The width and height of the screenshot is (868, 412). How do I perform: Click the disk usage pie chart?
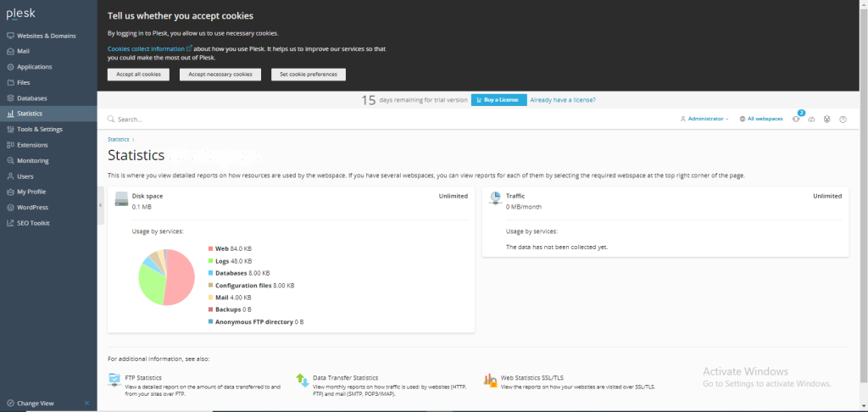click(x=166, y=277)
